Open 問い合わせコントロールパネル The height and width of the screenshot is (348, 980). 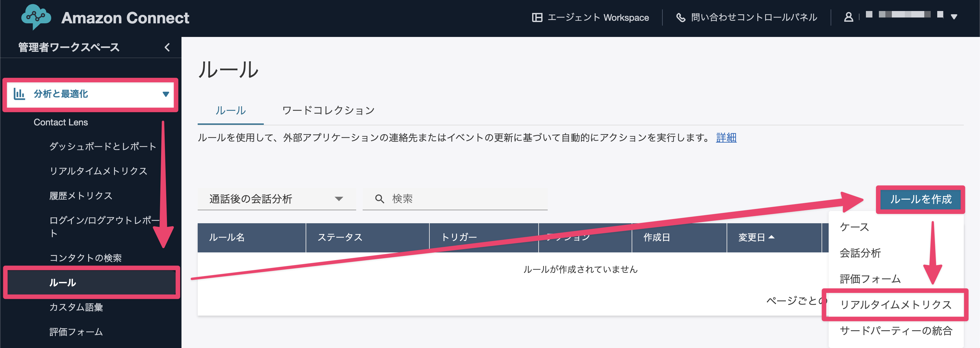click(x=754, y=17)
